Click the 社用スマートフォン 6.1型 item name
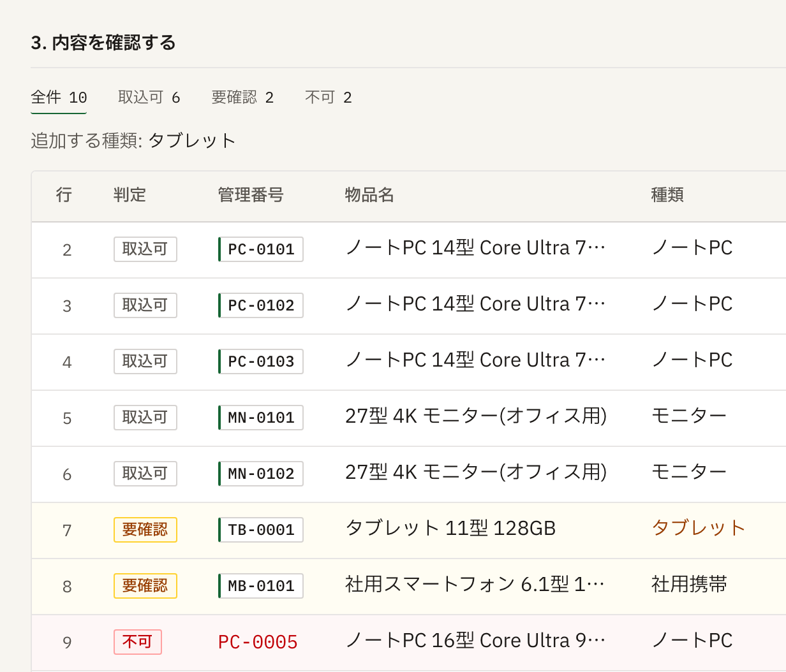Viewport: 786px width, 672px height. pos(475,585)
